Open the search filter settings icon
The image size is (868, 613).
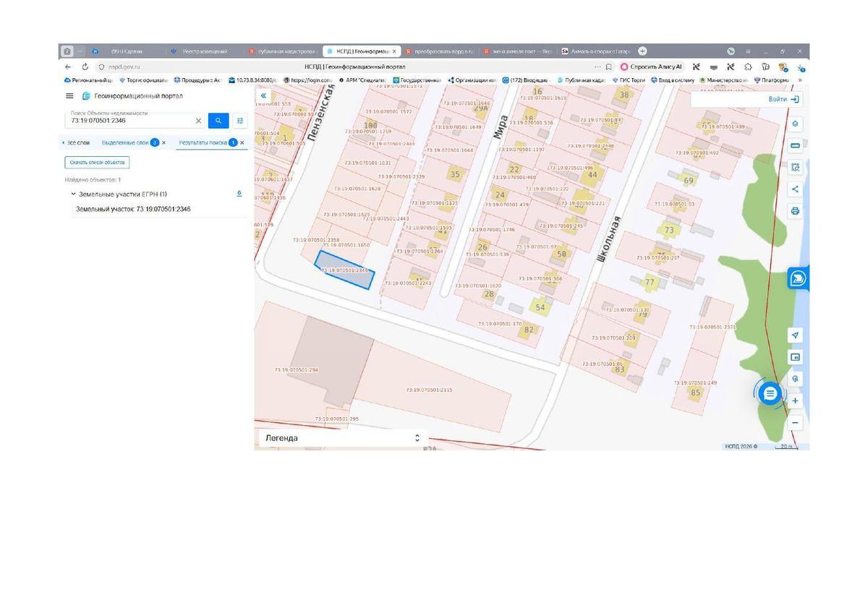pos(241,121)
